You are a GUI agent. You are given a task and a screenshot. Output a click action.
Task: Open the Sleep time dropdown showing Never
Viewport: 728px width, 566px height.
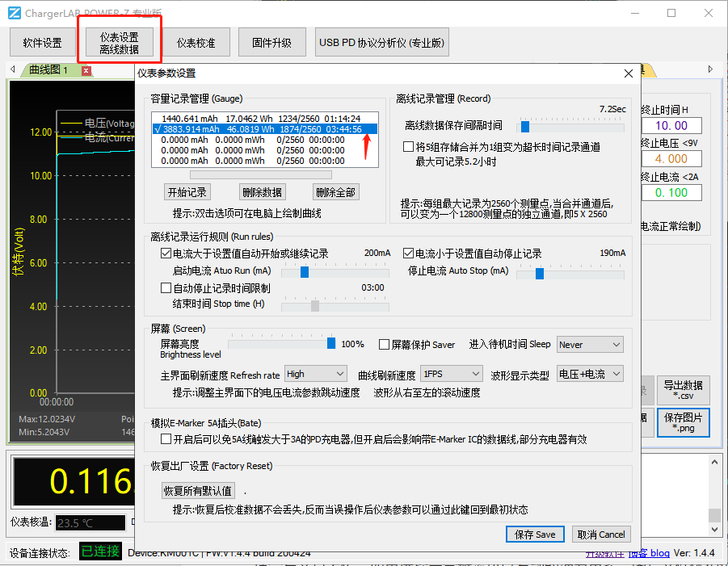tap(590, 344)
